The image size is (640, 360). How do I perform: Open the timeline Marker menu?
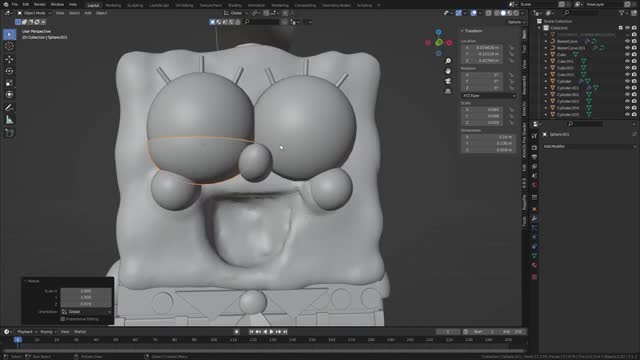point(80,332)
